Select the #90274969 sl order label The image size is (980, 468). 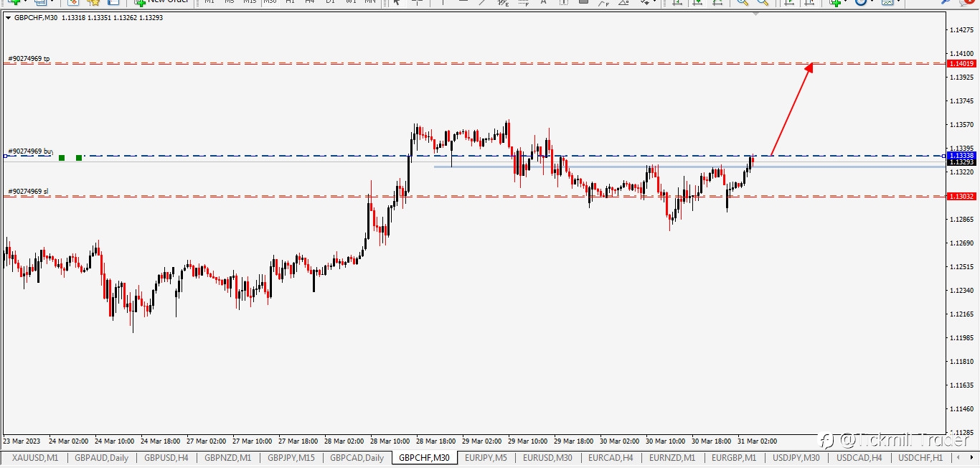click(28, 192)
